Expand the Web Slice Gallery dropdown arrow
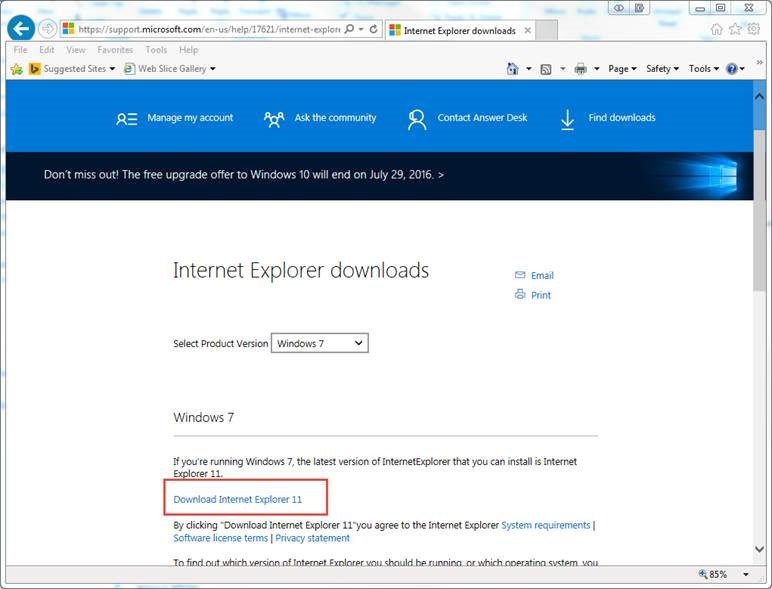The image size is (772, 589). coord(213,69)
